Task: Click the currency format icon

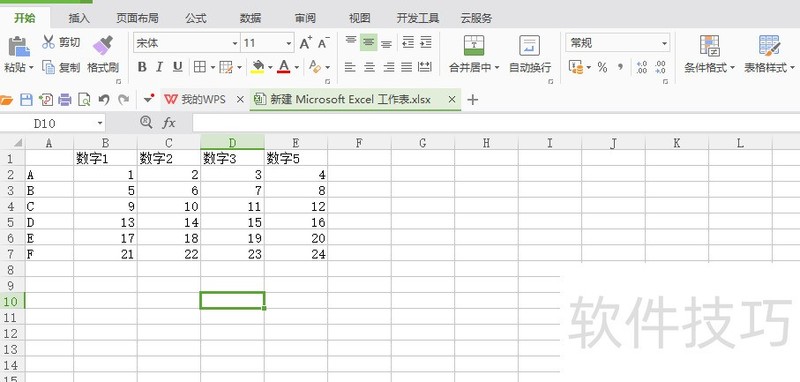Action: 576,67
